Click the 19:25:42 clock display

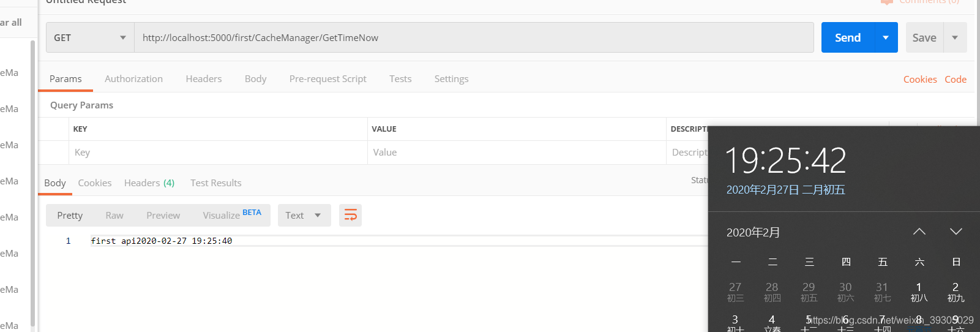(786, 160)
